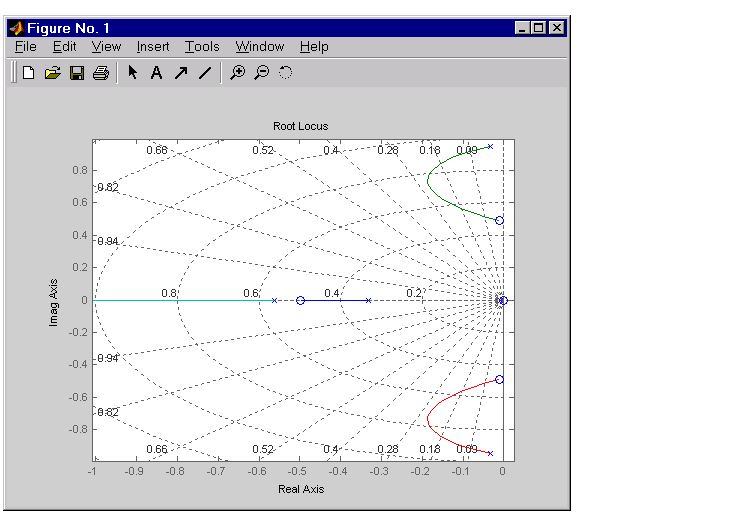Select the Add Text 'A' tool

point(156,73)
